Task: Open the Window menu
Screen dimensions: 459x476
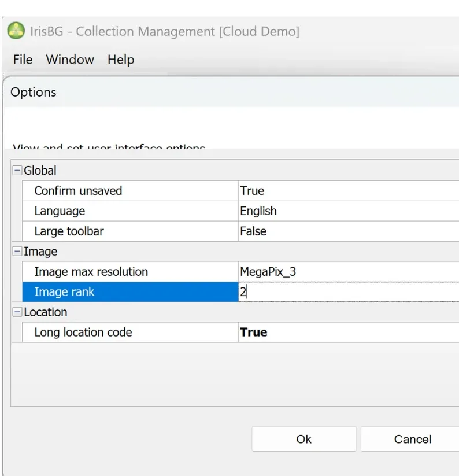Action: pos(70,60)
